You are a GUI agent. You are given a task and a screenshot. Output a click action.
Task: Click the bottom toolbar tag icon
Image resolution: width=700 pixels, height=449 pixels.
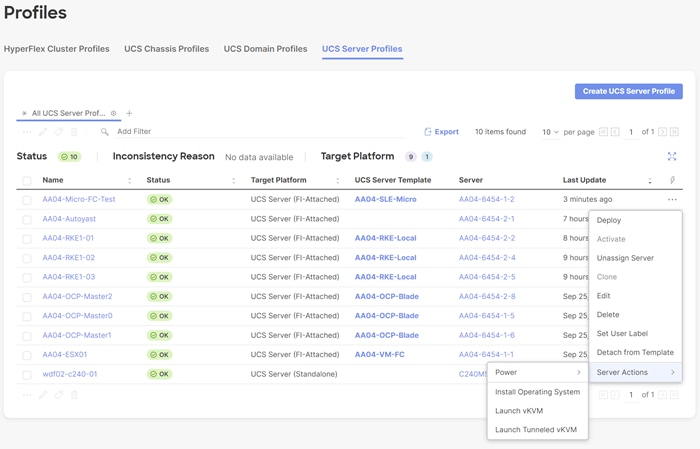58,395
